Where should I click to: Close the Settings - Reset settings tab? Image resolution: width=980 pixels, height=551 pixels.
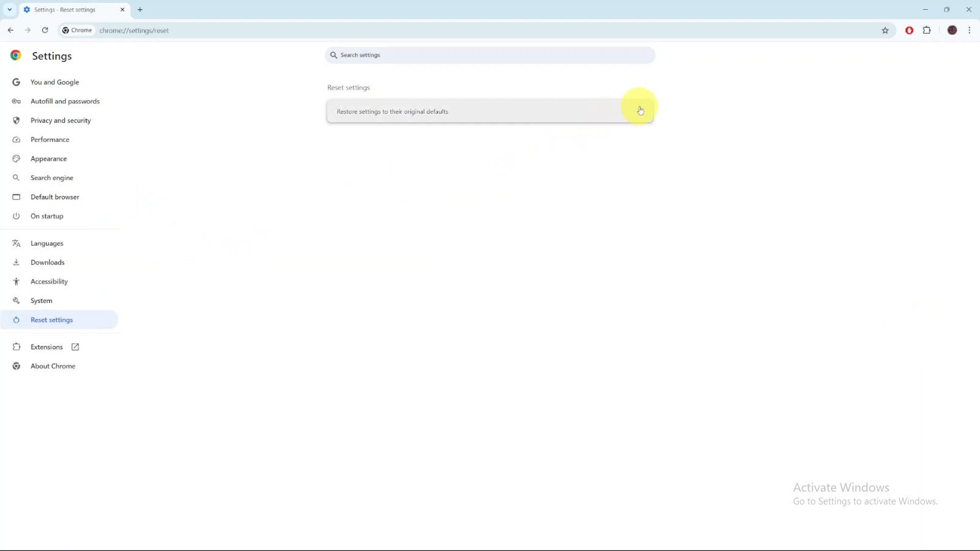pos(123,10)
